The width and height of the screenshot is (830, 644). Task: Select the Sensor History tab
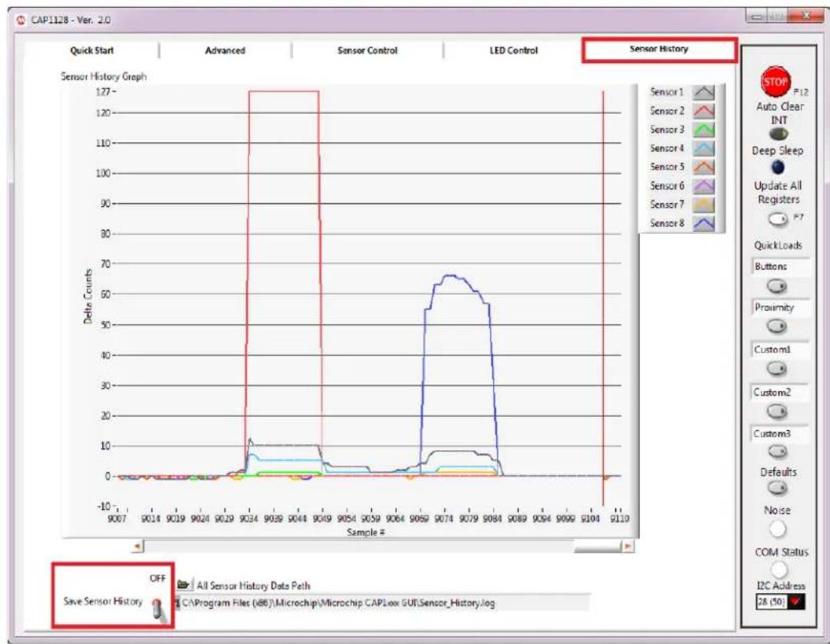(x=659, y=49)
